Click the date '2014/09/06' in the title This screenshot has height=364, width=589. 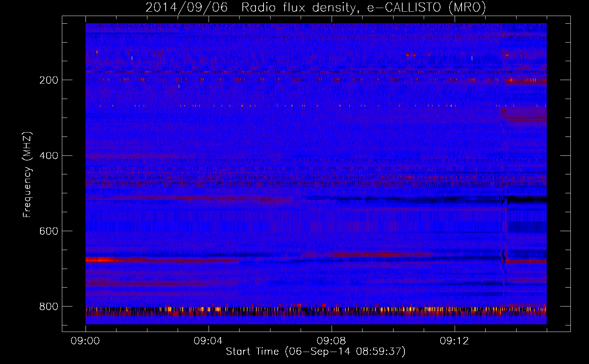pyautogui.click(x=186, y=8)
